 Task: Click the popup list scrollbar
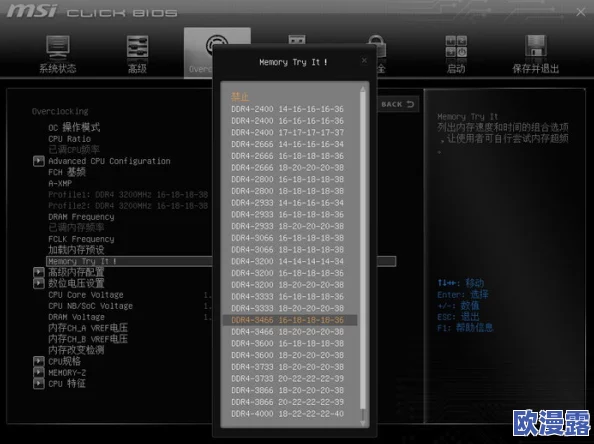(363, 250)
